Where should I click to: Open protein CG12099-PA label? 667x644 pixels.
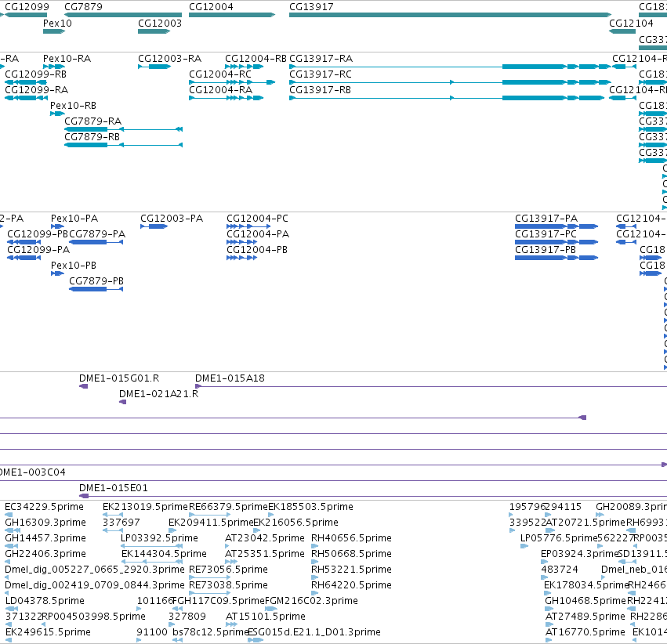(x=38, y=249)
